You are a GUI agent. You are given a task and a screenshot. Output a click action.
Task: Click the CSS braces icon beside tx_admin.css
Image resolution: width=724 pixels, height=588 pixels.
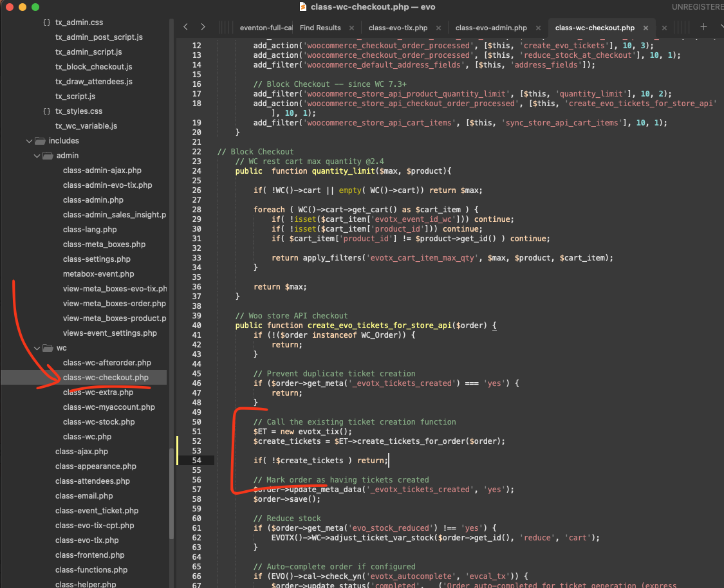click(46, 23)
